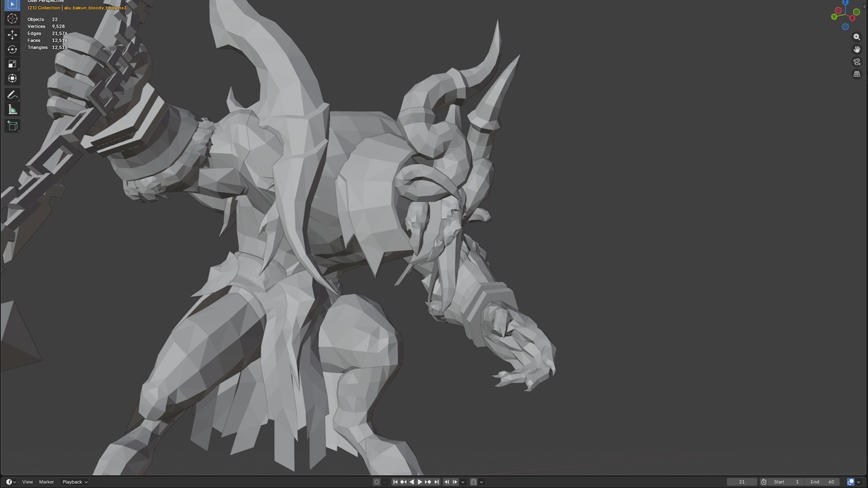Viewport: 868px width, 488px height.
Task: Jump to previous keyframe
Action: (403, 482)
